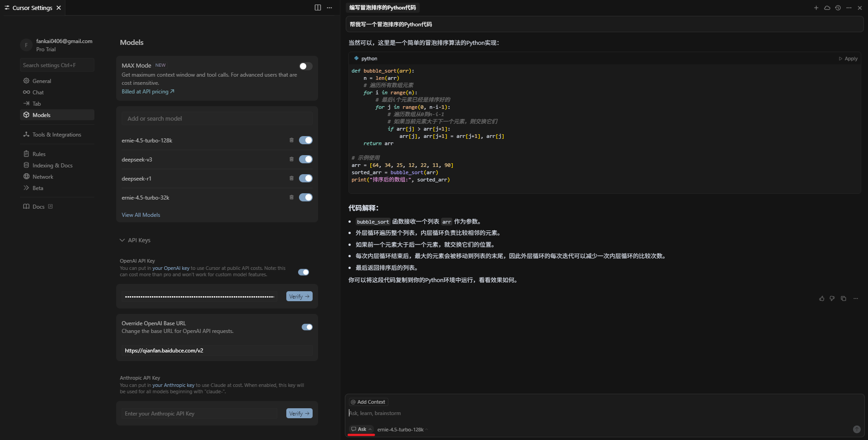The image size is (868, 440).
Task: Disable the ernie-4.5-turbo-32k model
Action: tap(306, 197)
